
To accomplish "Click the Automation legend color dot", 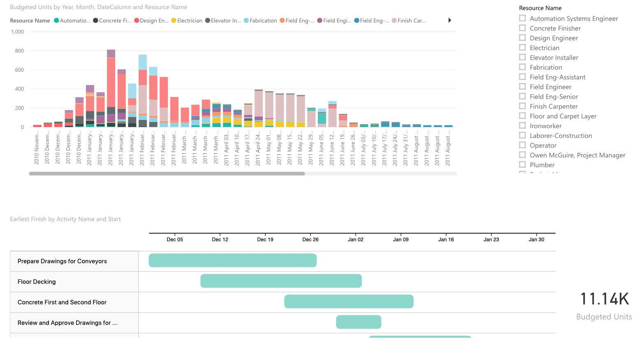I will click(56, 21).
